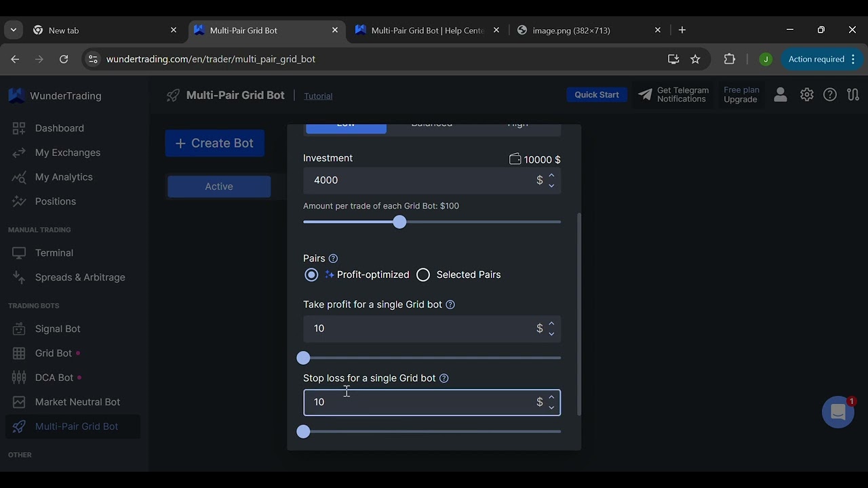Click install app icon in address bar
The width and height of the screenshot is (868, 488).
tap(673, 59)
